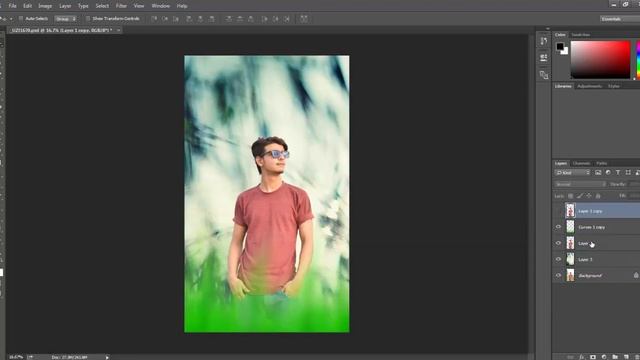Open the File menu
The image size is (640, 360).
[x=12, y=6]
